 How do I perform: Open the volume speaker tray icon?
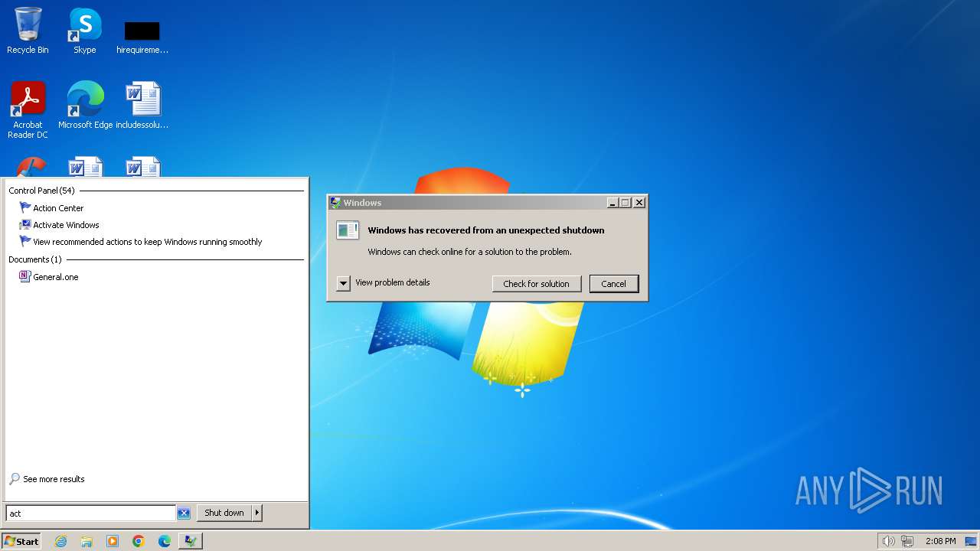pos(888,541)
